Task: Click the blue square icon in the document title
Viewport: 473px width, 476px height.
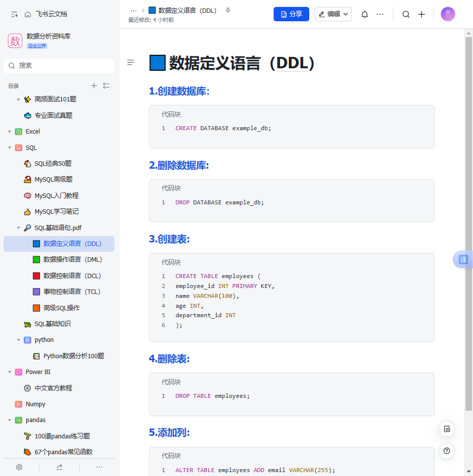Action: pos(157,63)
